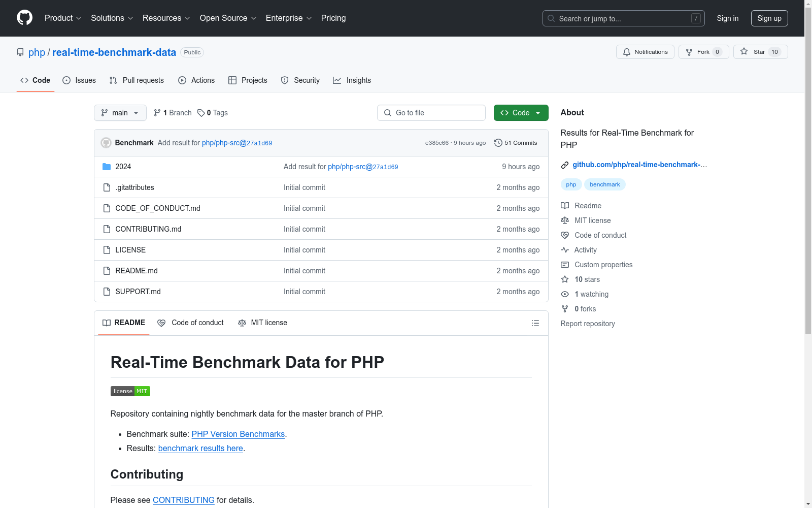Select the Code of conduct readme tab
The height and width of the screenshot is (508, 812).
190,323
